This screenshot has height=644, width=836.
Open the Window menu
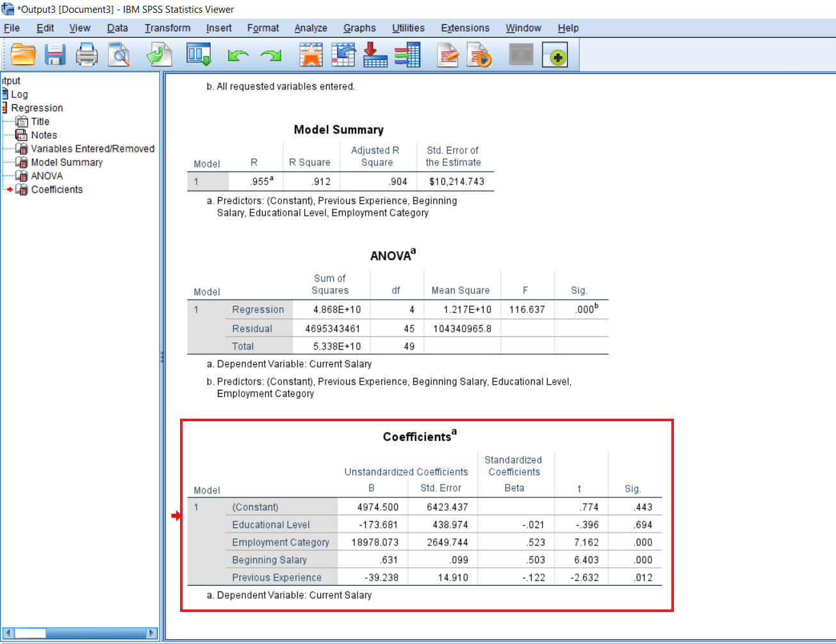pos(523,28)
